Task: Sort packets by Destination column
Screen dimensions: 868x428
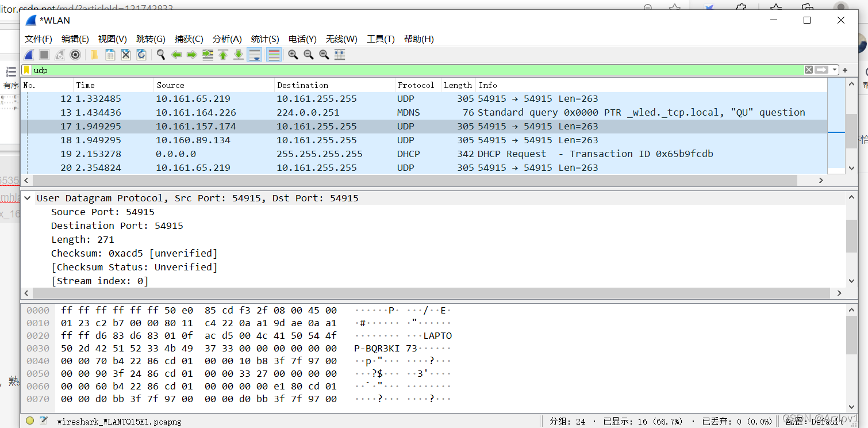Action: pyautogui.click(x=335, y=85)
